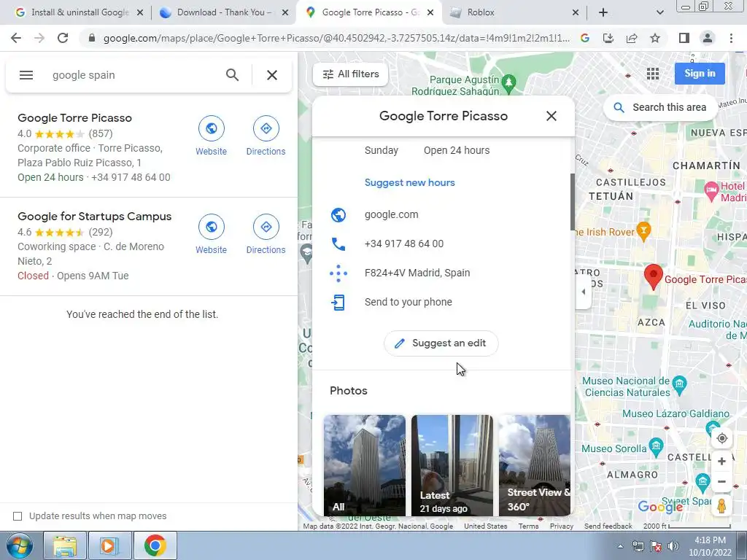Screen dimensions: 747x560
Task: Zoom in on the map
Action: (721, 462)
